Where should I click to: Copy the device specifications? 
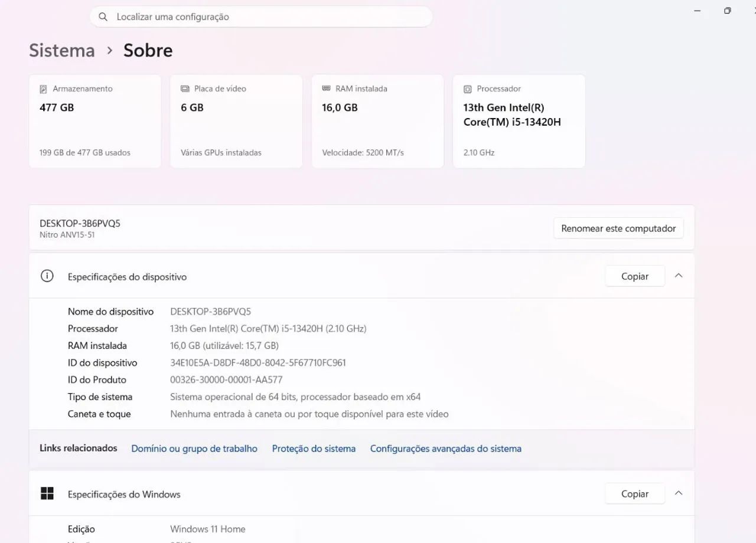(635, 276)
